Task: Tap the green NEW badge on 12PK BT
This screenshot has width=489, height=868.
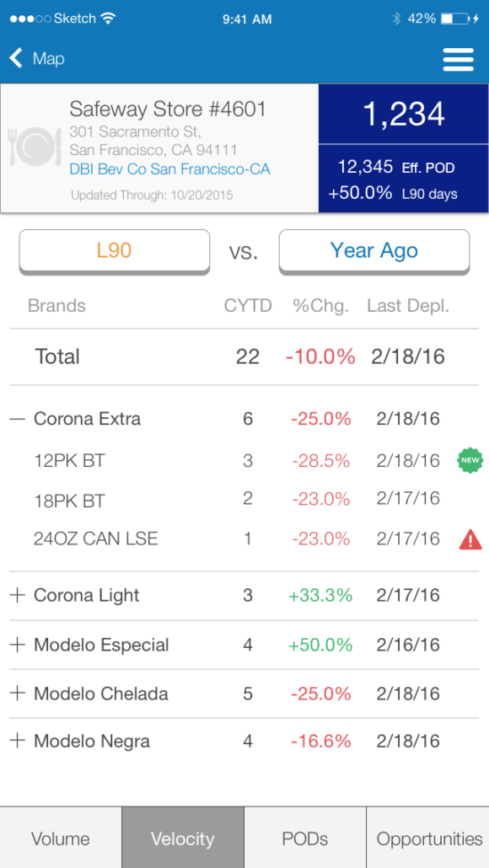Action: point(470,461)
